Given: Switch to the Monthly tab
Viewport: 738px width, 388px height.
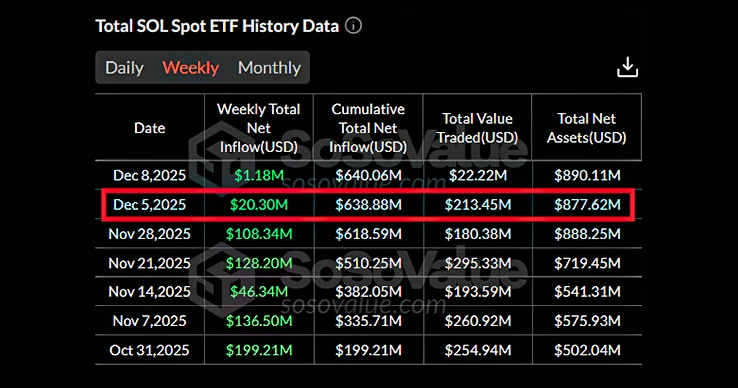Looking at the screenshot, I should point(269,68).
